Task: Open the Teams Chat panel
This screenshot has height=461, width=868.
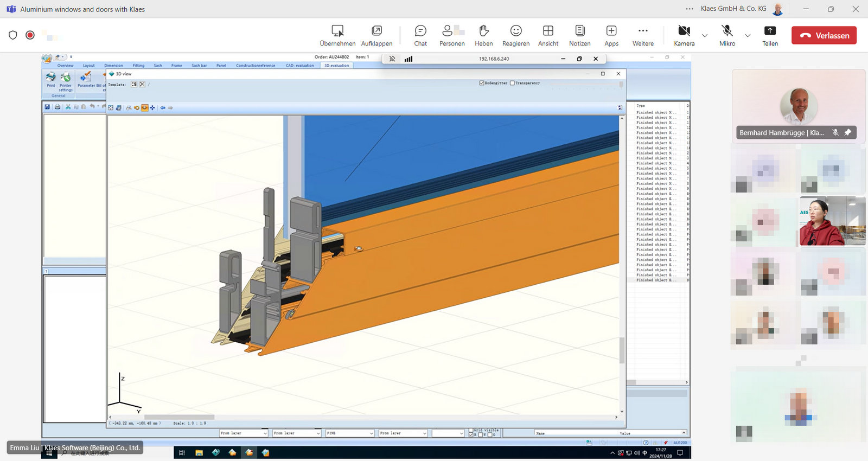Action: [420, 35]
